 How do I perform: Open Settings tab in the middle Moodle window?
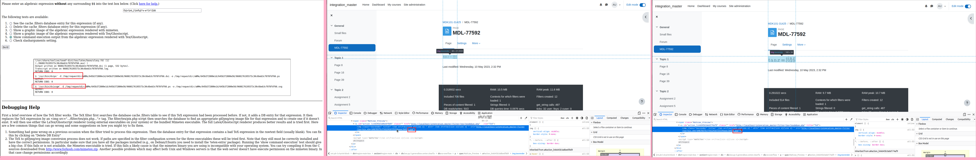point(462,43)
